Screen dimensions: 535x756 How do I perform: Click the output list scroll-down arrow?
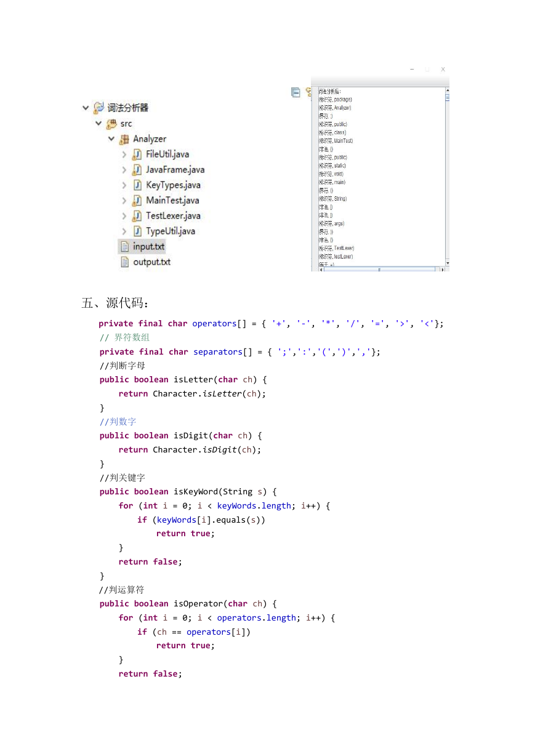click(x=448, y=263)
